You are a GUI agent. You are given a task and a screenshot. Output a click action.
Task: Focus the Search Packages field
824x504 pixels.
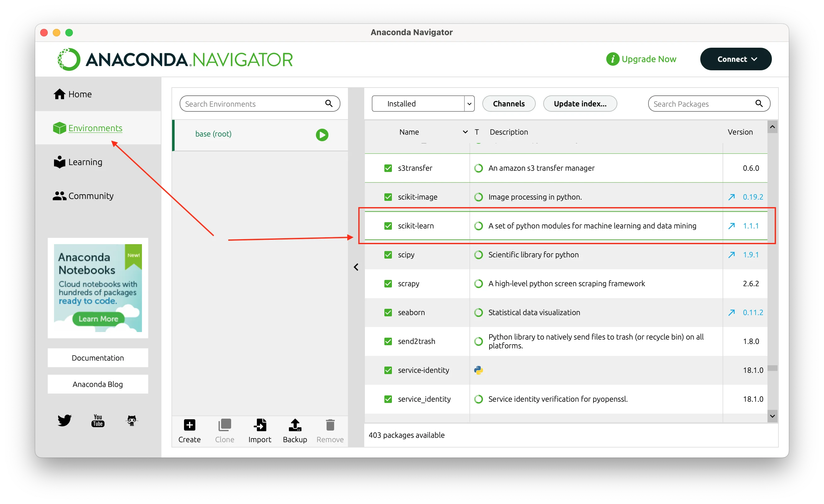click(x=709, y=104)
